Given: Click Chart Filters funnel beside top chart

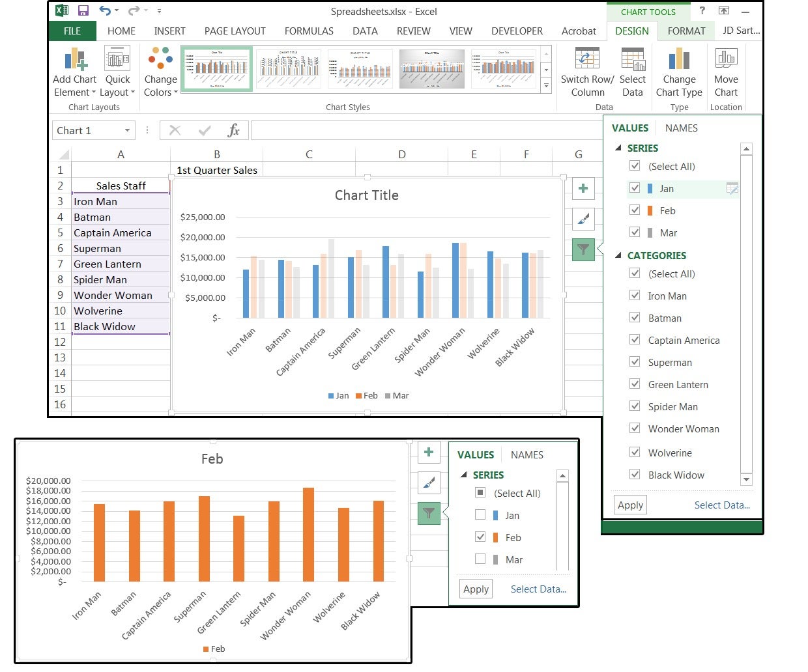Looking at the screenshot, I should pos(583,249).
